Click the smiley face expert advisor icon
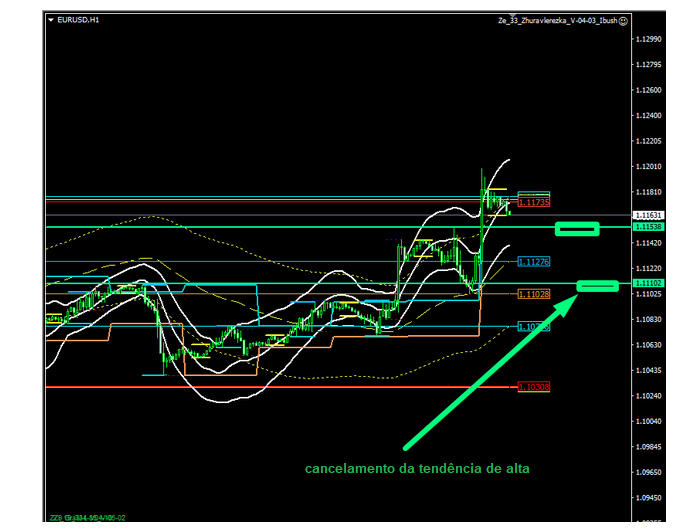685x532 pixels. [x=622, y=20]
